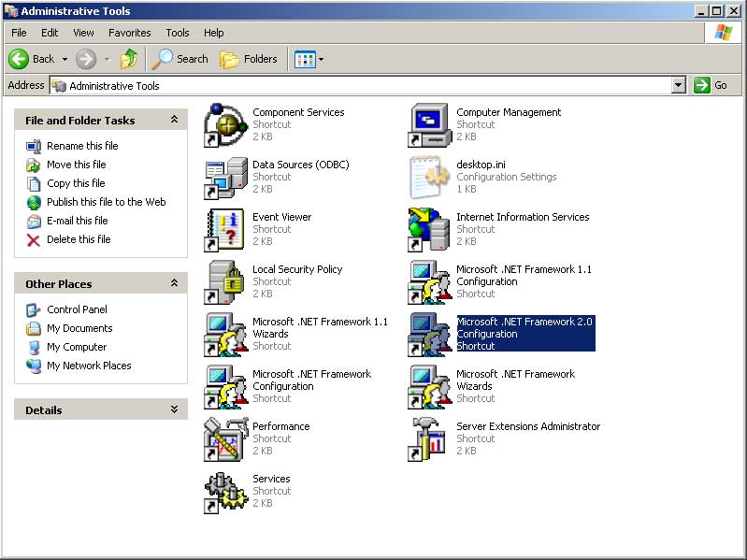Open the View menu
Viewport: 747px width, 560px height.
pos(83,33)
